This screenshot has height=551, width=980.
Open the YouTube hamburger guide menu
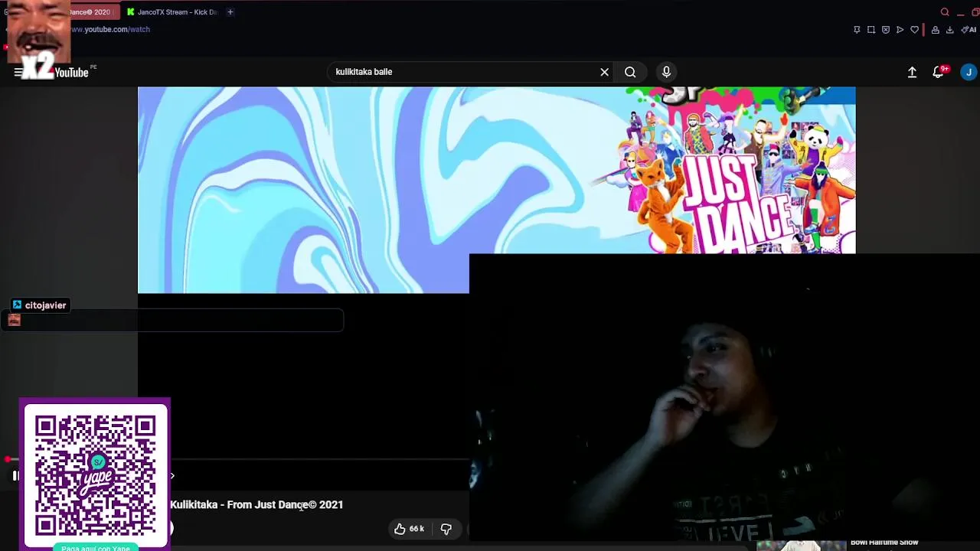[x=17, y=72]
